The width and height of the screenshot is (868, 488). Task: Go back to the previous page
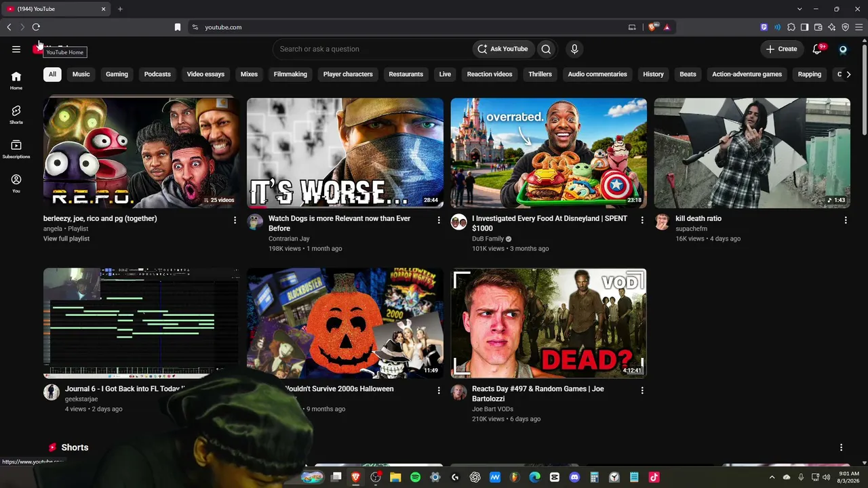click(x=9, y=27)
